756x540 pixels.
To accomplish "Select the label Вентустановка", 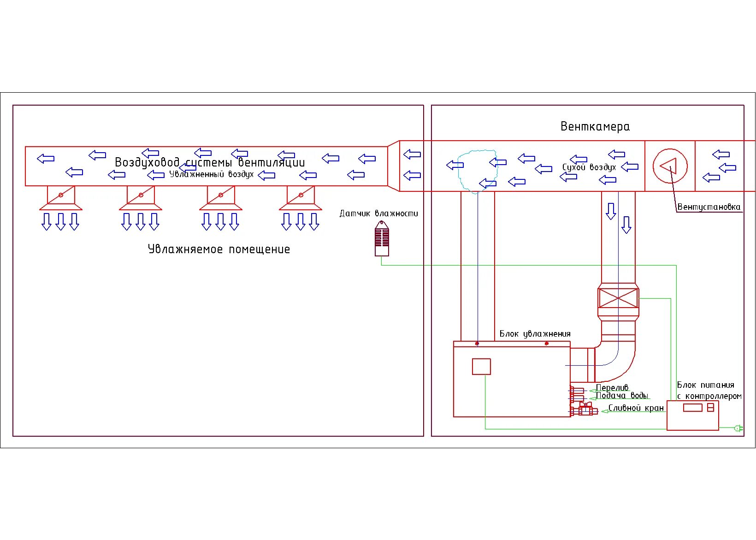I will [709, 207].
